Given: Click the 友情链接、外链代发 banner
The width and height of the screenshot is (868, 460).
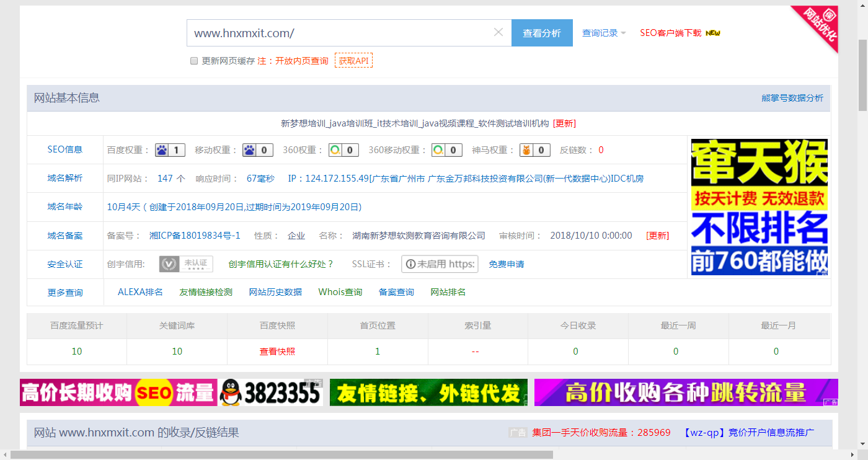Looking at the screenshot, I should coord(428,392).
